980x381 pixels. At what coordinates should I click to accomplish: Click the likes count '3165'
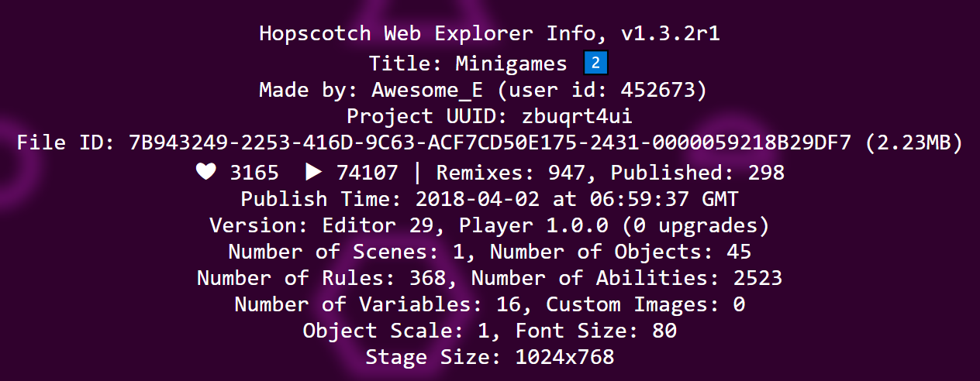[254, 172]
